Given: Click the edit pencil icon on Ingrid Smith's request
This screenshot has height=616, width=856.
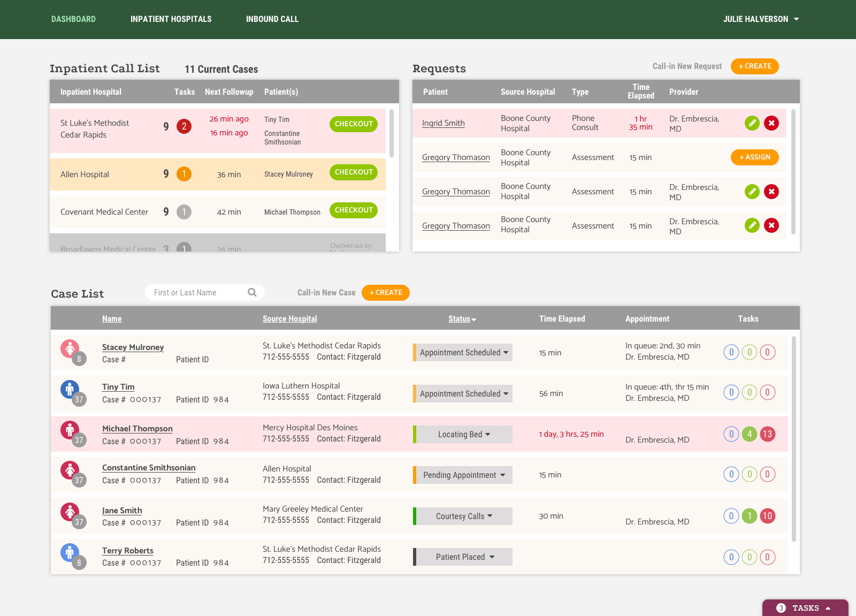Looking at the screenshot, I should 752,123.
